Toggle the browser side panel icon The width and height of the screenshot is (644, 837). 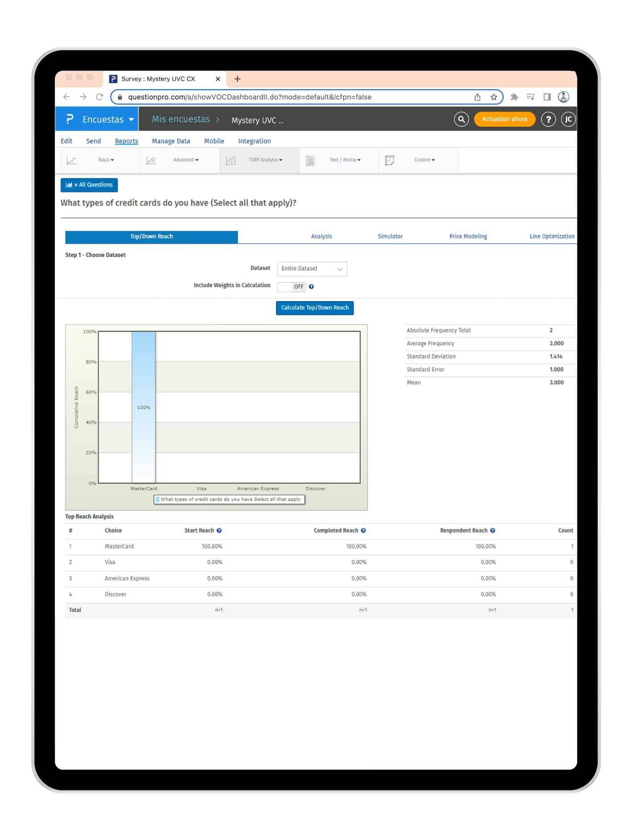547,97
